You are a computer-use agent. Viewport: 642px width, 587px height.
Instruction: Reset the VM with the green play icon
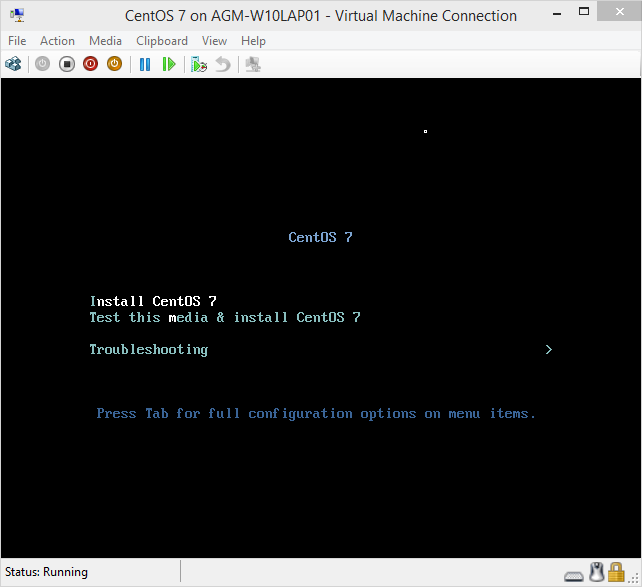[x=169, y=64]
